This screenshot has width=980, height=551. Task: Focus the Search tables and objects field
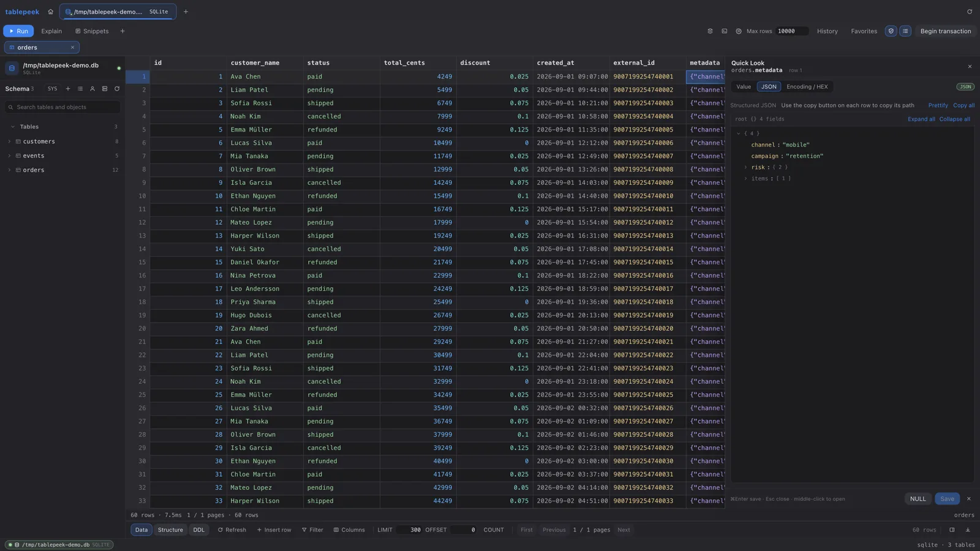tap(62, 107)
